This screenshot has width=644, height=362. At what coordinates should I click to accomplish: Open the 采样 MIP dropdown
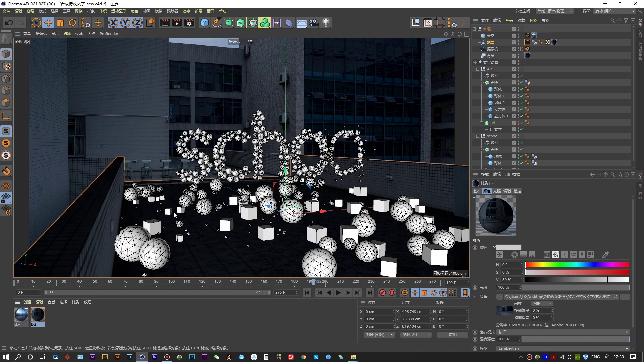tap(542, 303)
